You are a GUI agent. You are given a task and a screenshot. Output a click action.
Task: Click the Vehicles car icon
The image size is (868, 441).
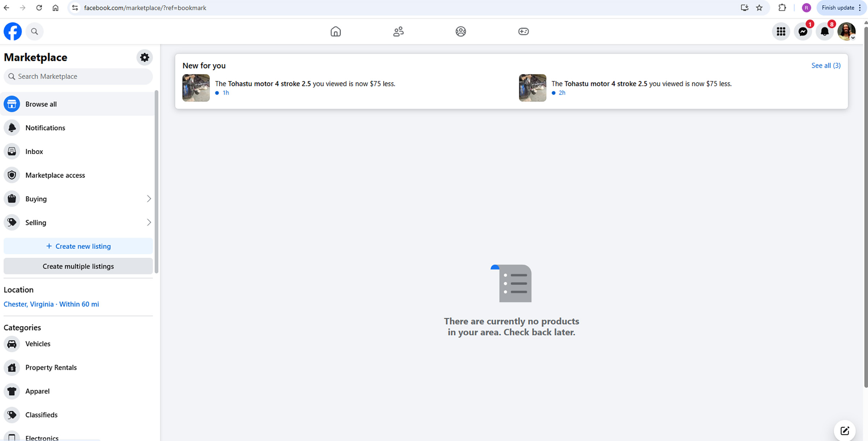(12, 344)
